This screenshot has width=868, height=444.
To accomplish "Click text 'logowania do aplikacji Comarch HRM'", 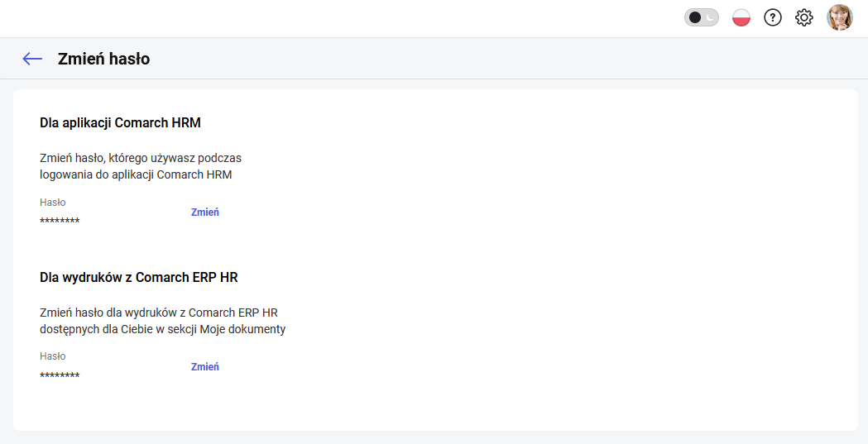I will [x=136, y=174].
